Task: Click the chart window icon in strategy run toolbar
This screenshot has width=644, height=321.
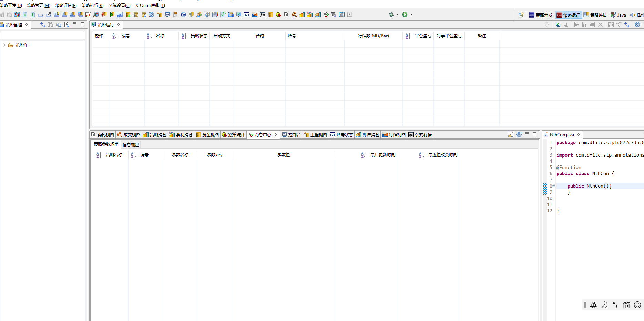Action: (x=611, y=24)
